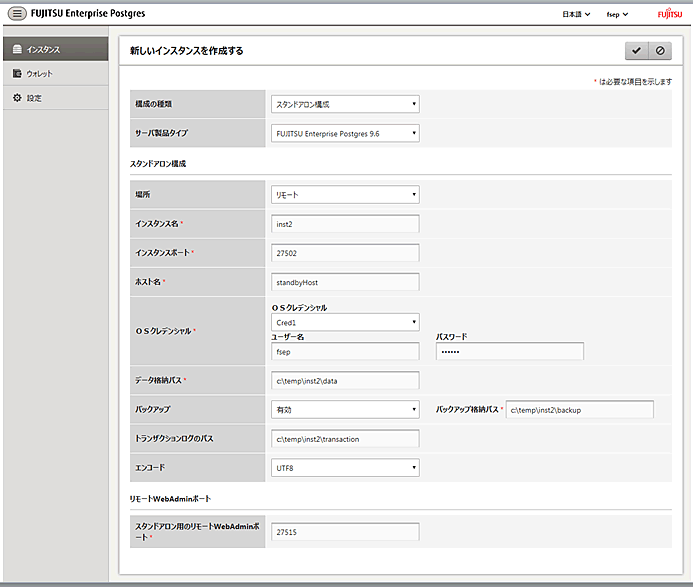Expand the エンコード UTF8 dropdown

(x=345, y=468)
